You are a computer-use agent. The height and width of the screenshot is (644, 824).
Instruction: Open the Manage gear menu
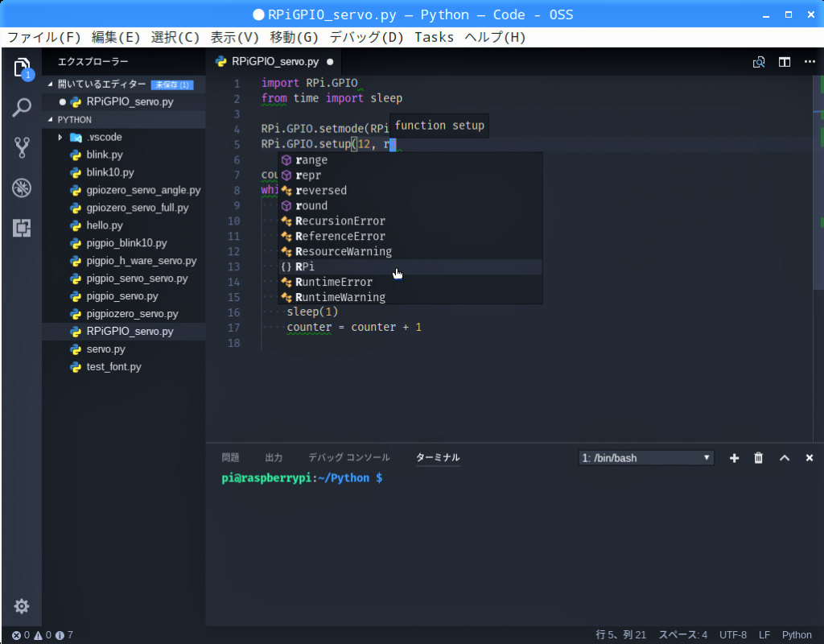tap(22, 606)
